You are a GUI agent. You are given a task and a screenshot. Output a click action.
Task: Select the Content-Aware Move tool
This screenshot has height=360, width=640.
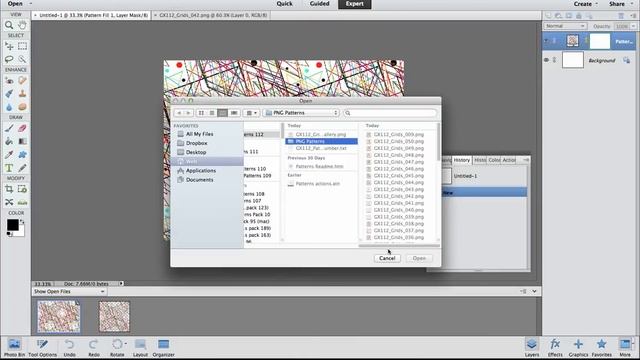coord(9,202)
